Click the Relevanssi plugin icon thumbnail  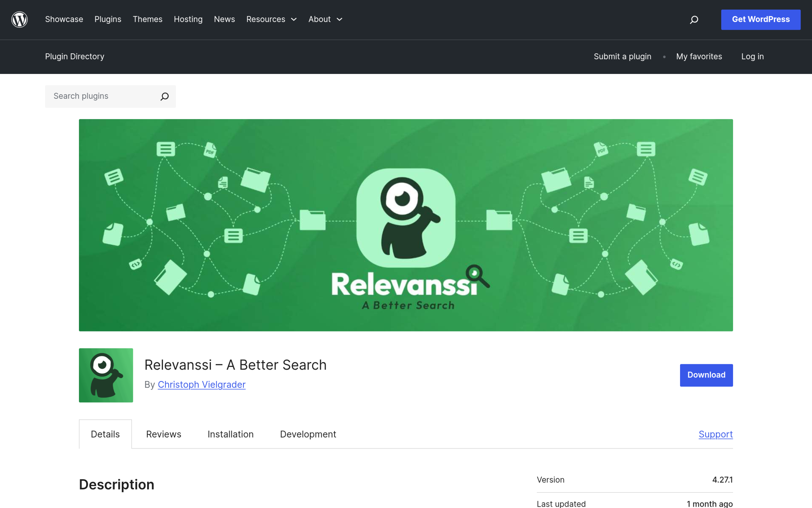click(106, 375)
